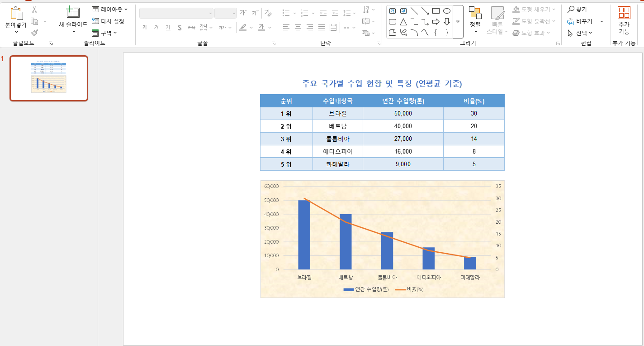This screenshot has width=644, height=346.
Task: Select the right arrow shape
Action: [436, 21]
